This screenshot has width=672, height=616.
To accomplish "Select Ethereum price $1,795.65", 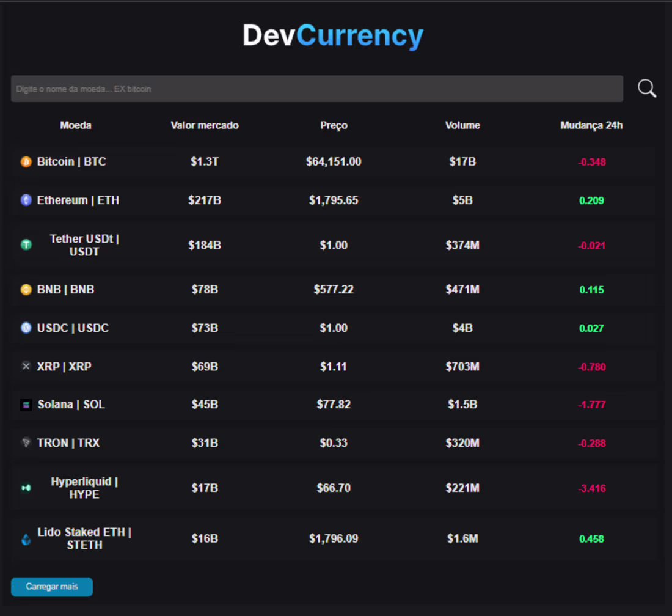I will pos(334,200).
